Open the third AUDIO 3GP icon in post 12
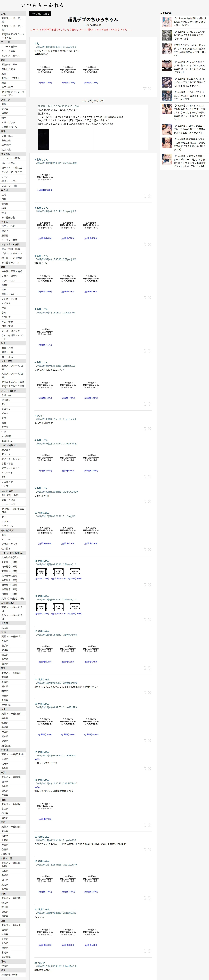Image resolution: width=209 pixels, height=980 pixels. (x=75, y=607)
